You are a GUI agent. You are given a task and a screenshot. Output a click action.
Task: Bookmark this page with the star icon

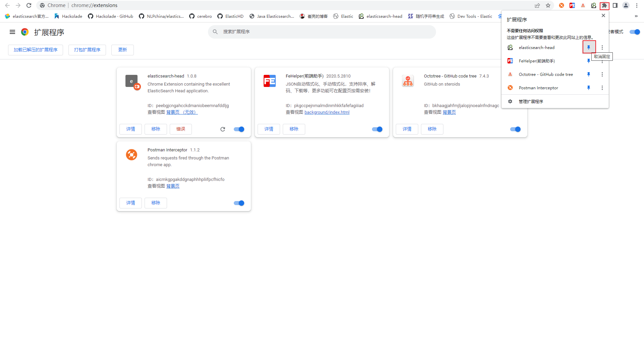tap(548, 5)
